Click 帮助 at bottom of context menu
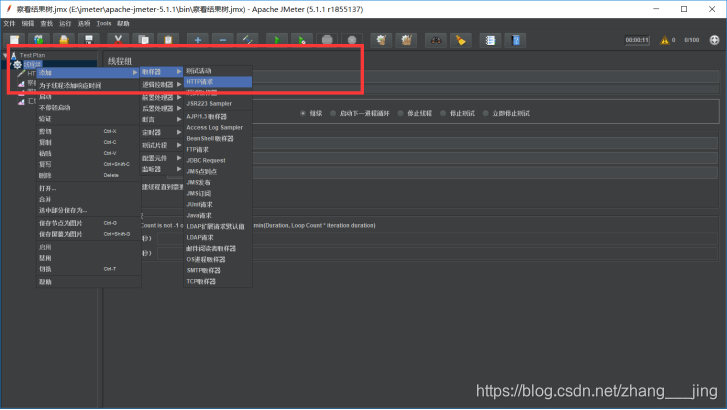Image resolution: width=727 pixels, height=410 pixels. (88, 282)
